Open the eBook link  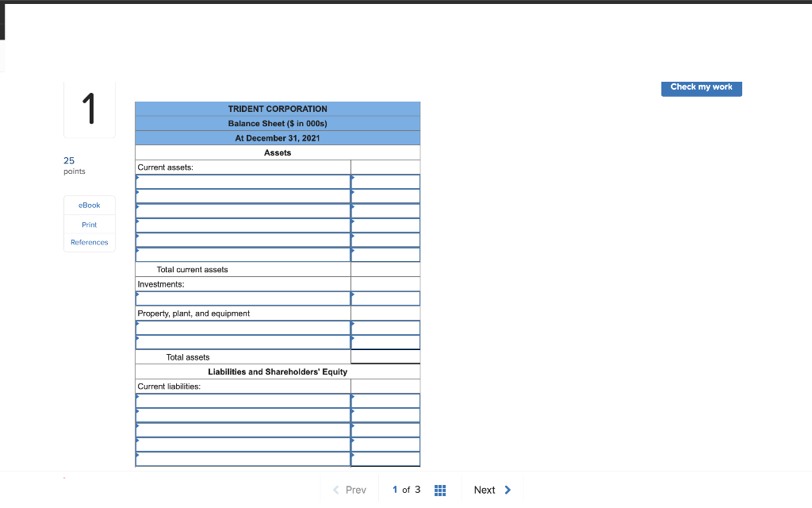(x=89, y=205)
